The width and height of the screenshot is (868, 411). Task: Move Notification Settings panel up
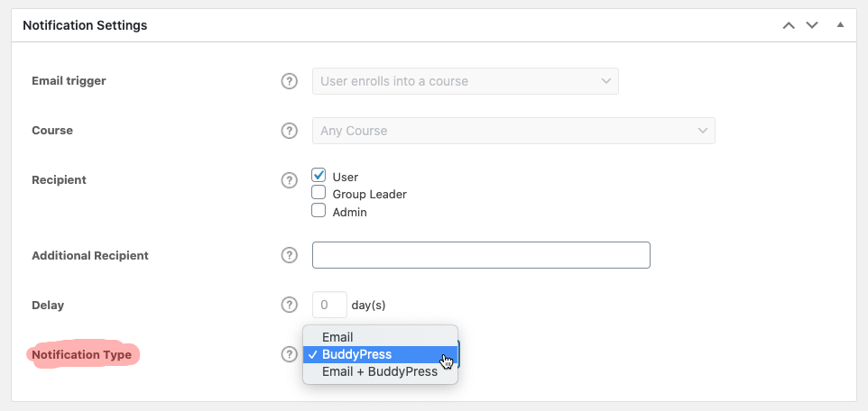[789, 25]
